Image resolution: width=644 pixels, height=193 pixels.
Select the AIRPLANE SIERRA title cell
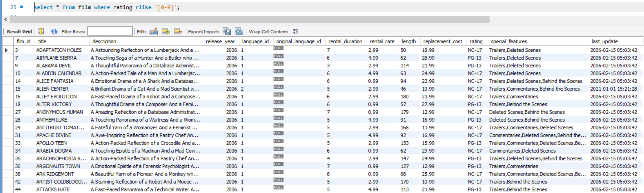click(62, 58)
